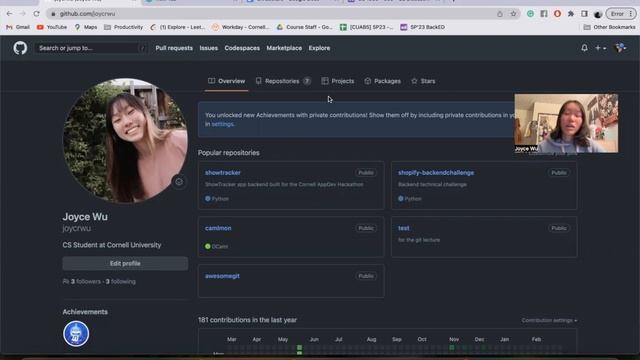Set status via smiley icon on avatar
The image size is (640, 360).
tap(179, 182)
